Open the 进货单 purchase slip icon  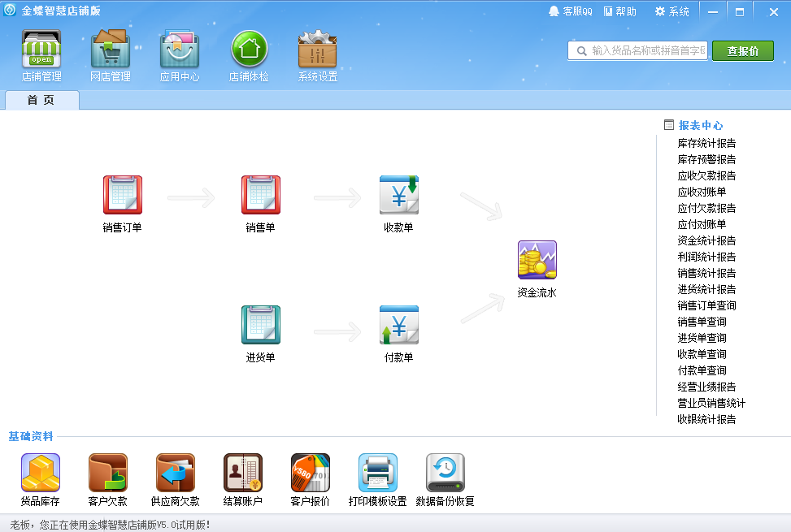(261, 325)
